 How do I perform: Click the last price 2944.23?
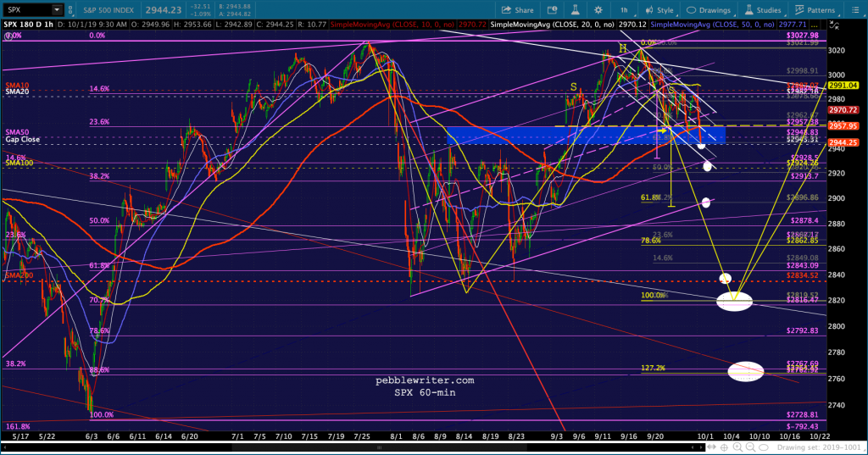(164, 10)
